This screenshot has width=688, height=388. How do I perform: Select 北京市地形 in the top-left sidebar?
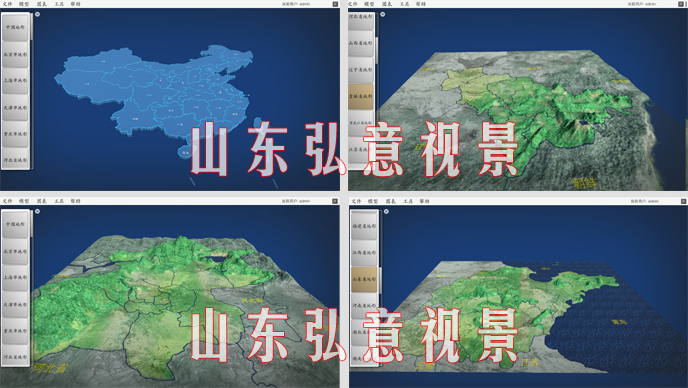pos(15,54)
